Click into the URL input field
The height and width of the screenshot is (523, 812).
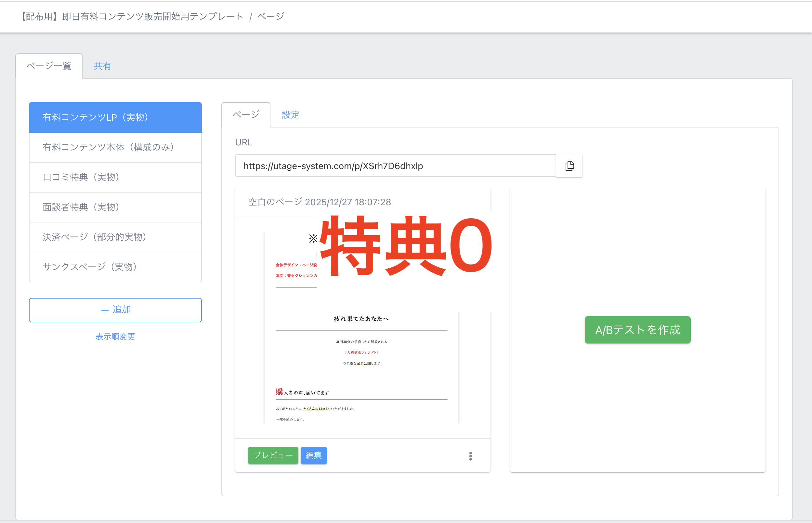tap(395, 166)
